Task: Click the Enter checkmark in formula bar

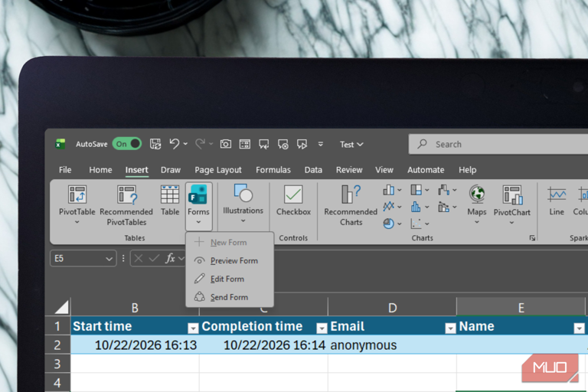Action: pos(154,259)
